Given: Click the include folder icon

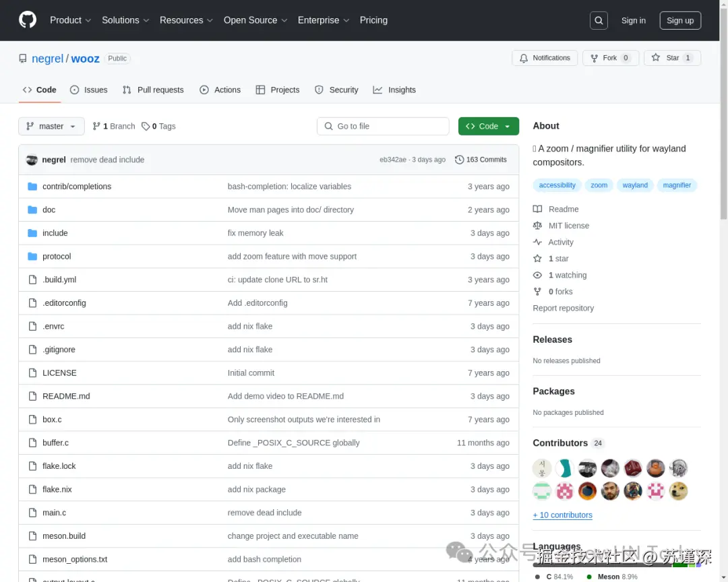Looking at the screenshot, I should click(x=32, y=233).
